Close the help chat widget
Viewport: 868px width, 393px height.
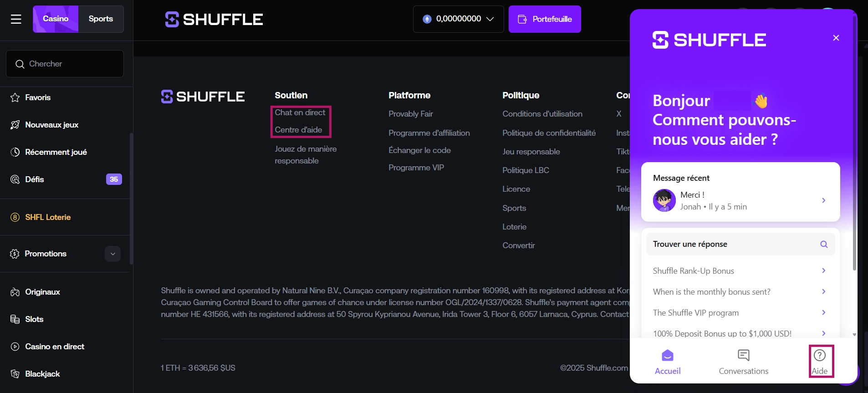pos(836,38)
